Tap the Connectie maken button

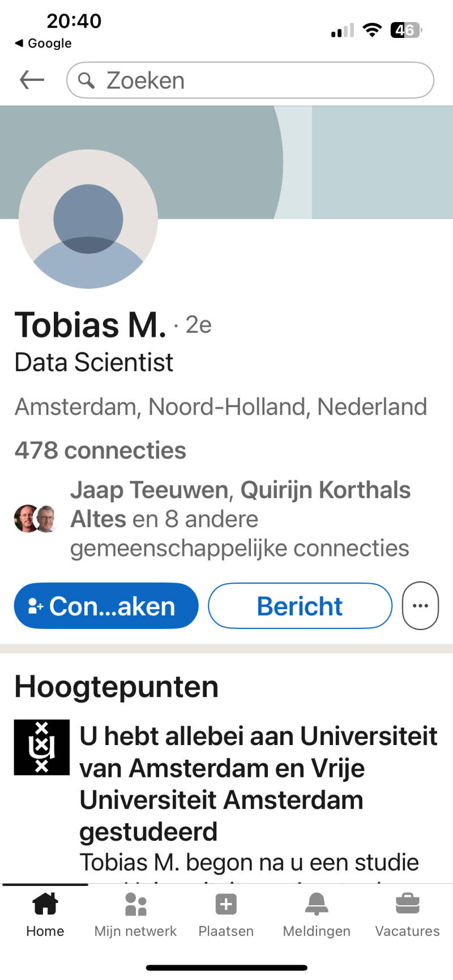pyautogui.click(x=106, y=606)
